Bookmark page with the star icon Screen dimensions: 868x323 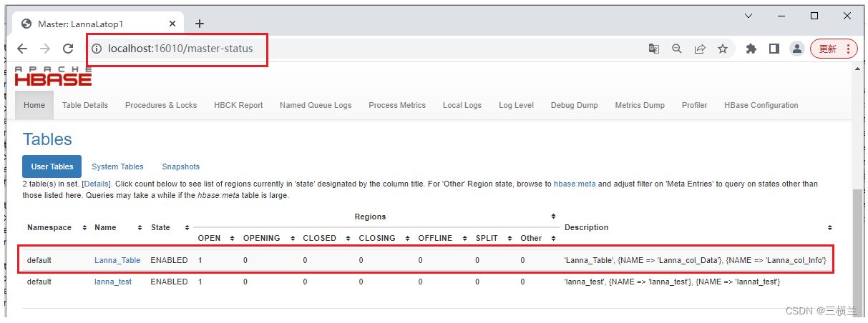point(723,49)
